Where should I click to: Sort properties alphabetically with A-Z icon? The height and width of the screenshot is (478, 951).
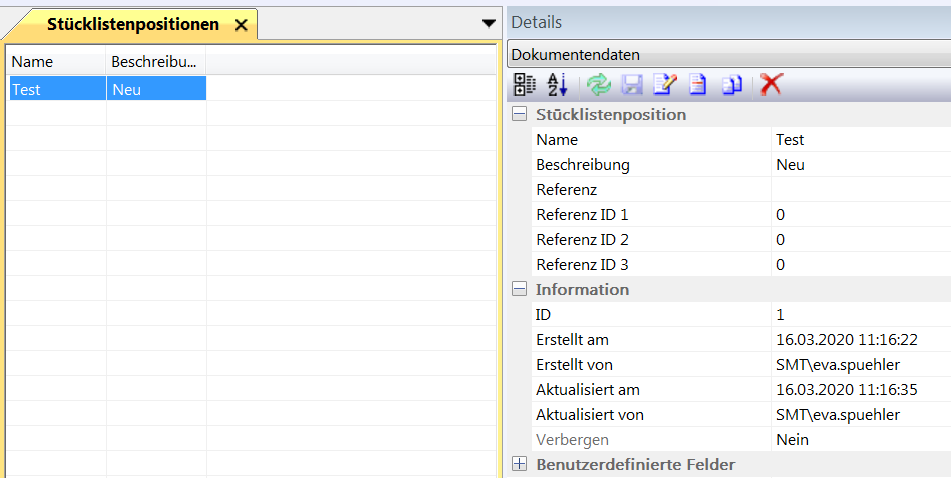558,85
